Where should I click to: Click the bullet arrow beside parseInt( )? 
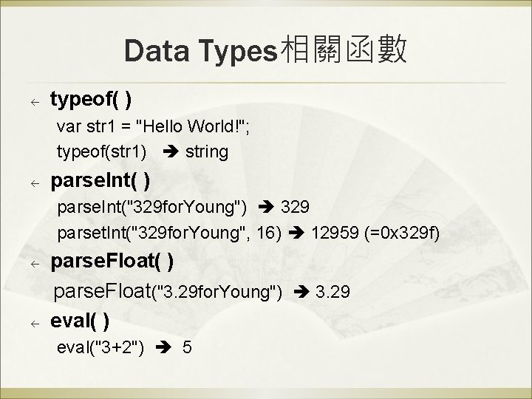(33, 182)
